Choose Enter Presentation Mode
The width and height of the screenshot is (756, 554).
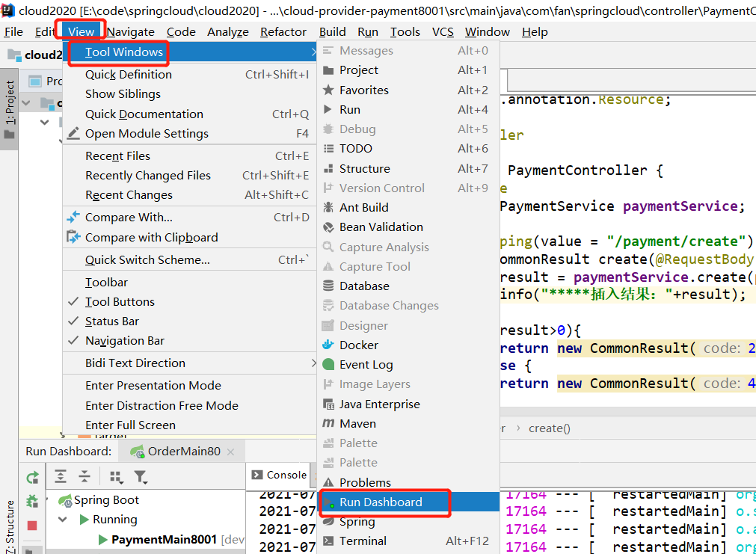click(x=189, y=386)
